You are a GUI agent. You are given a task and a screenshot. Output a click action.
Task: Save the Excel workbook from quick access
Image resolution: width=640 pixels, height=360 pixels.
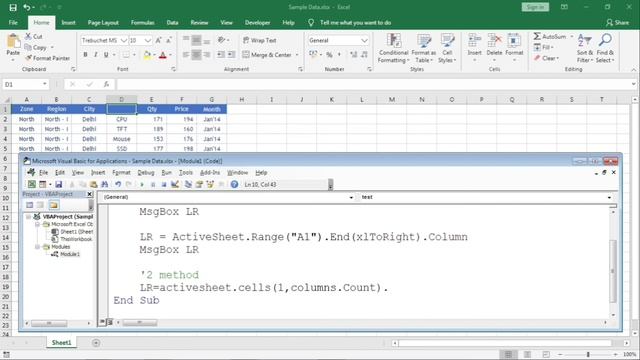(x=13, y=7)
